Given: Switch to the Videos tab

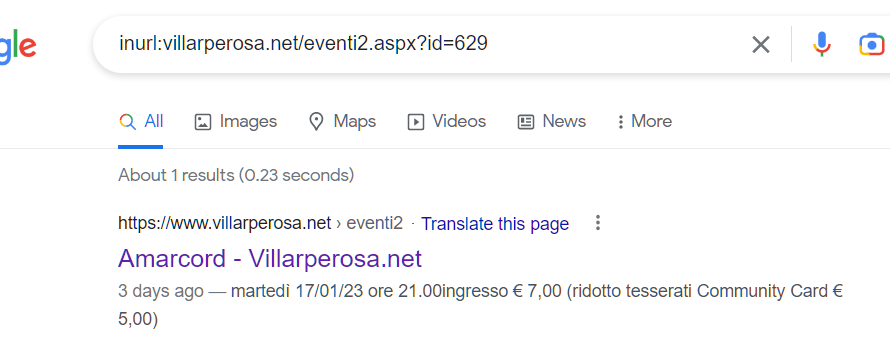Looking at the screenshot, I should (447, 121).
